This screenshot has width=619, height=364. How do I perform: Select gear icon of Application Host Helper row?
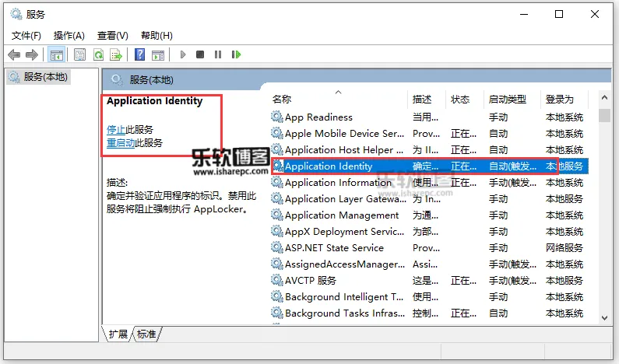pyautogui.click(x=277, y=149)
